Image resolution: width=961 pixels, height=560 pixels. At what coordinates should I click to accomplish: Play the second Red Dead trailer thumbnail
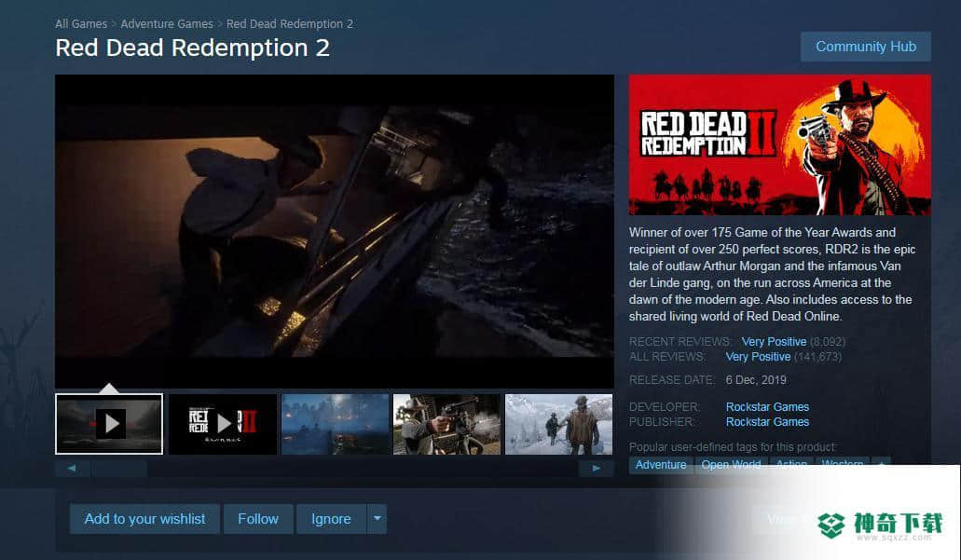pyautogui.click(x=223, y=424)
